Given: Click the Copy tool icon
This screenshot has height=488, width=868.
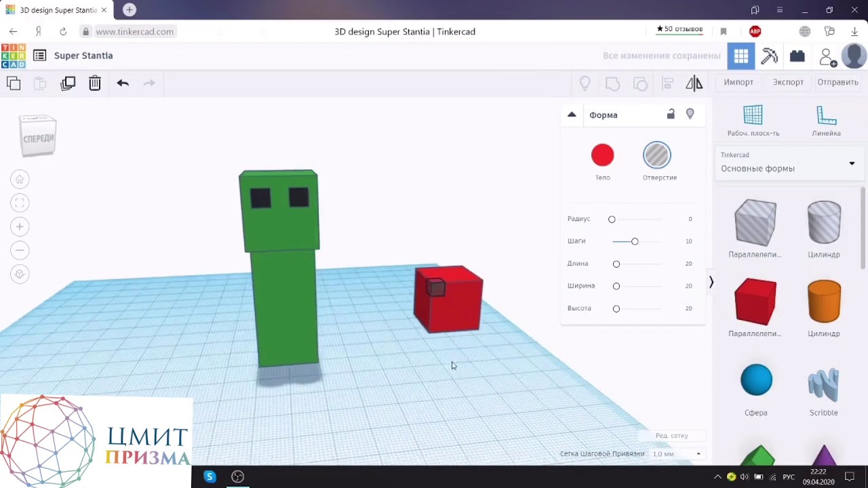Looking at the screenshot, I should 14,83.
